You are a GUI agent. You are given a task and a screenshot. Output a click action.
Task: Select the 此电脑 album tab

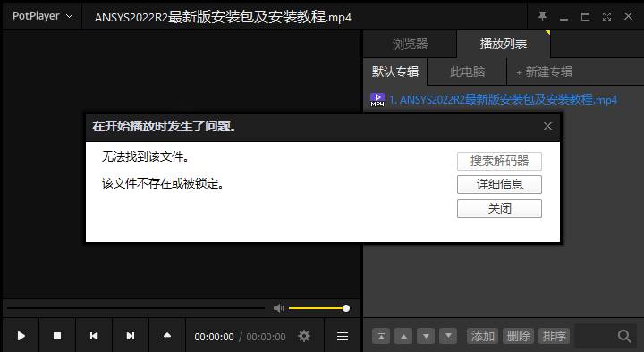(467, 71)
